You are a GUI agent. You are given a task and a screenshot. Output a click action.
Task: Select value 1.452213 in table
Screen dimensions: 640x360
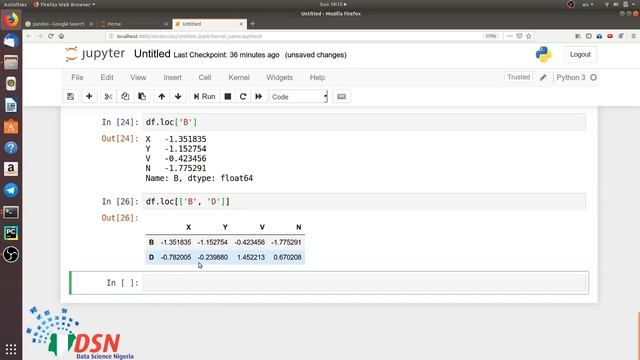251,258
